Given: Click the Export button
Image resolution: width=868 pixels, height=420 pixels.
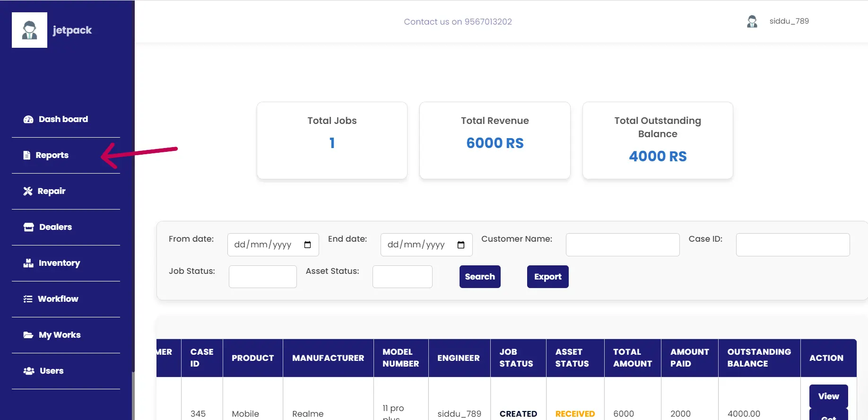Looking at the screenshot, I should pos(548,277).
